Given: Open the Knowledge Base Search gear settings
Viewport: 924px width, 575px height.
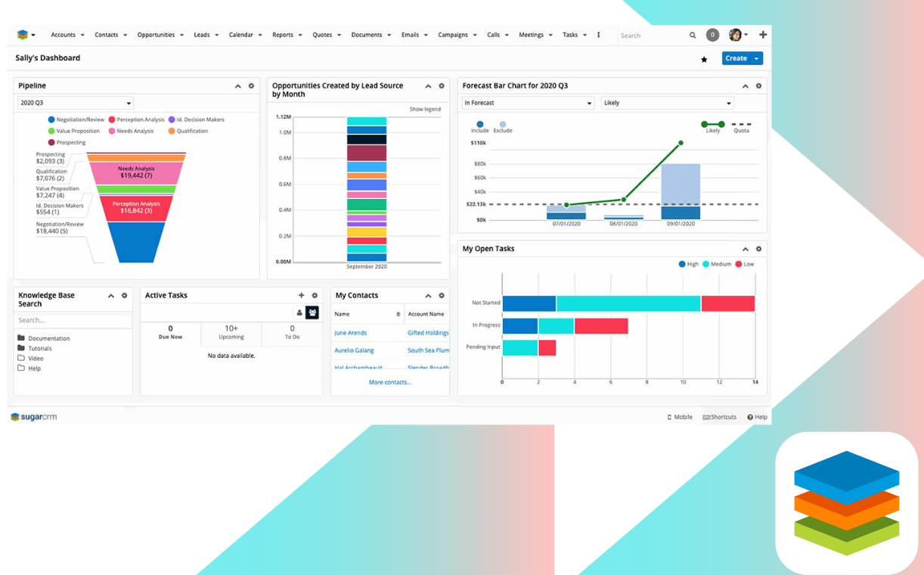Looking at the screenshot, I should tap(125, 296).
